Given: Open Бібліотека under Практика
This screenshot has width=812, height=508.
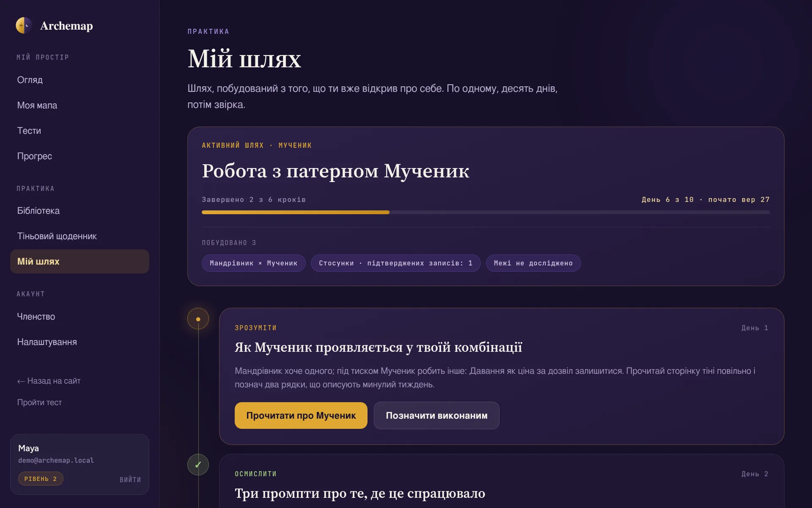Looking at the screenshot, I should click(x=80, y=211).
